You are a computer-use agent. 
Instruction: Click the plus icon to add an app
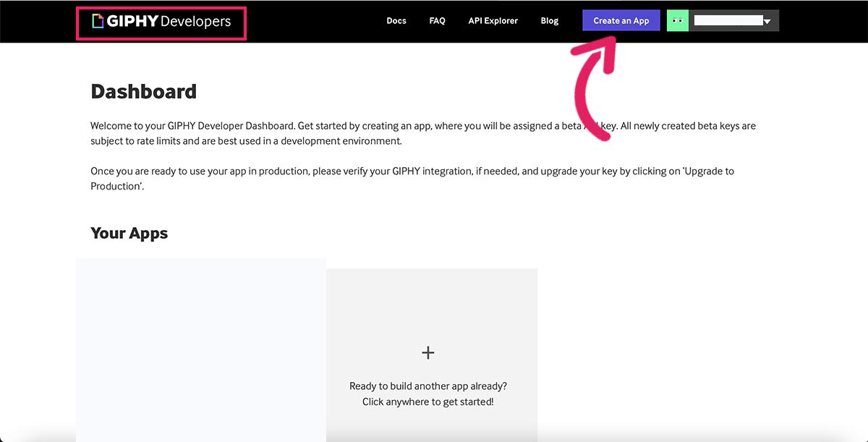pyautogui.click(x=428, y=352)
